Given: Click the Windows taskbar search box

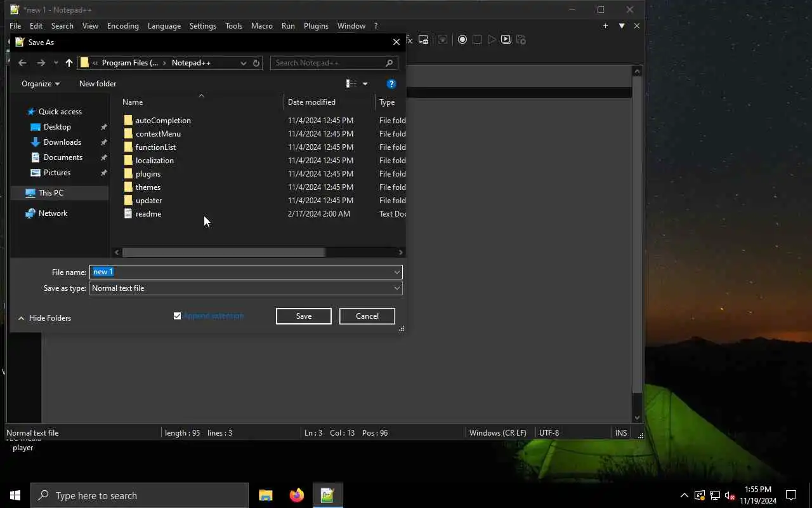Looking at the screenshot, I should tap(140, 495).
